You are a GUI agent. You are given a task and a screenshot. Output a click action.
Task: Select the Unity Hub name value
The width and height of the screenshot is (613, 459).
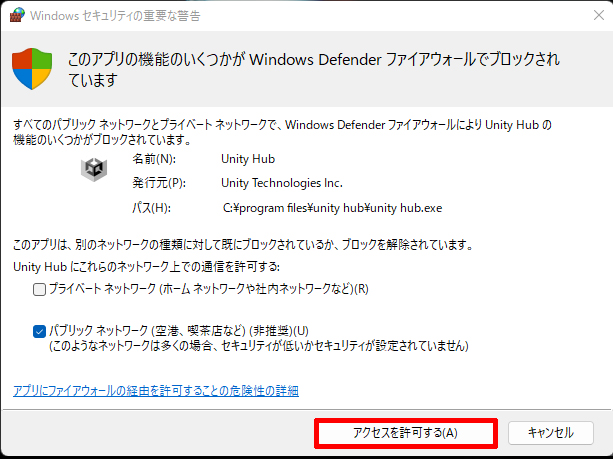(247, 158)
